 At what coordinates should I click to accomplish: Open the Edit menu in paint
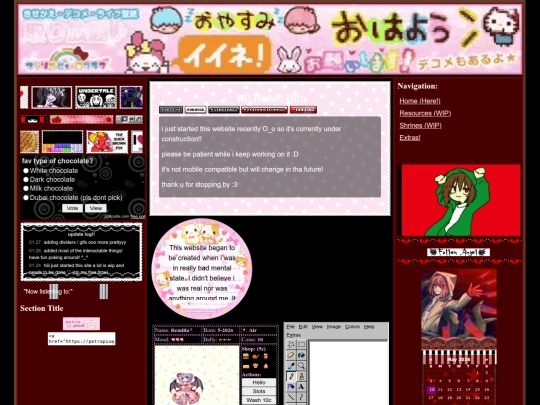(303, 326)
